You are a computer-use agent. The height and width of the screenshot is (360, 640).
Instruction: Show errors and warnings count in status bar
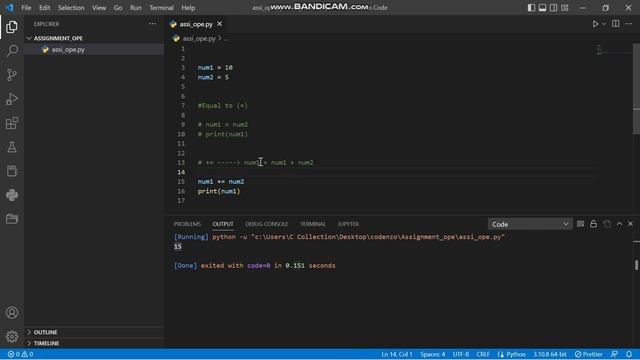20,354
